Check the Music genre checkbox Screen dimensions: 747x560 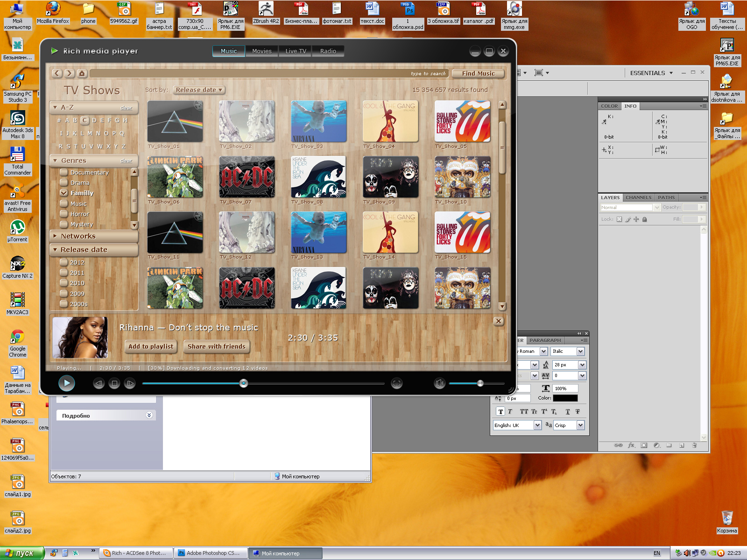tap(64, 203)
